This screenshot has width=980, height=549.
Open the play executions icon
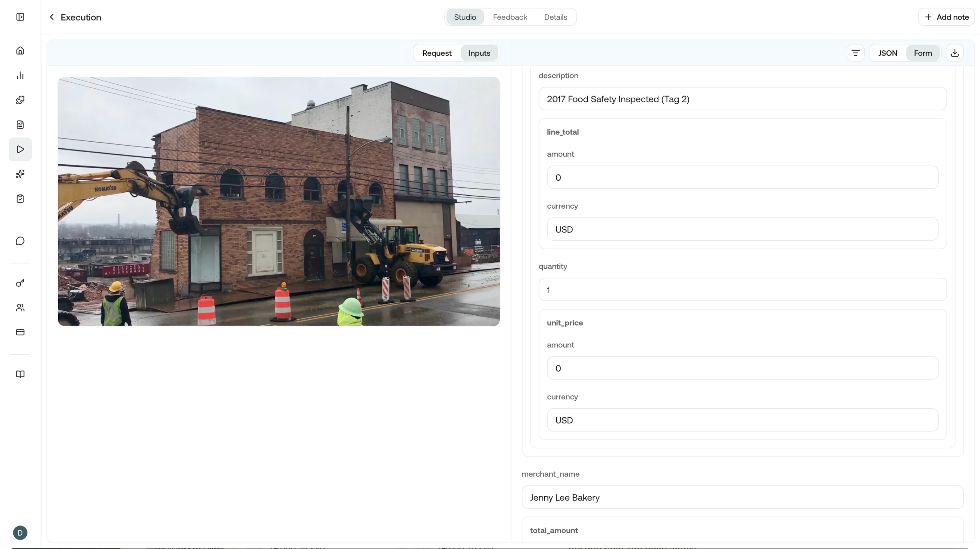[x=20, y=149]
